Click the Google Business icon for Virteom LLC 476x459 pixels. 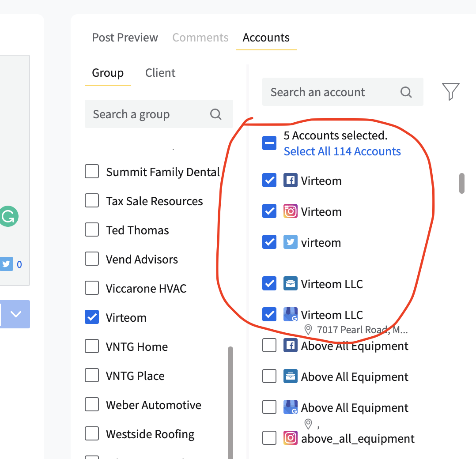(x=290, y=315)
